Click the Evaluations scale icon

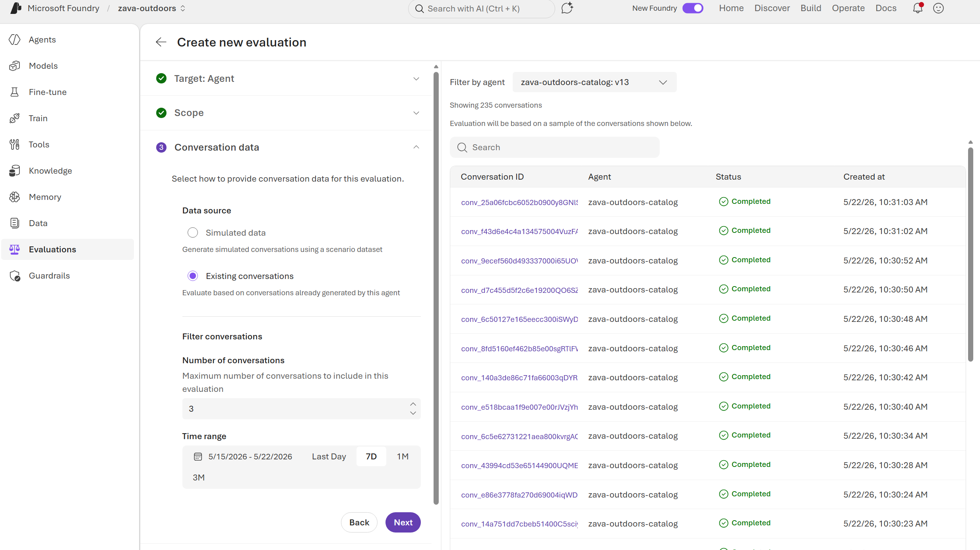point(15,249)
